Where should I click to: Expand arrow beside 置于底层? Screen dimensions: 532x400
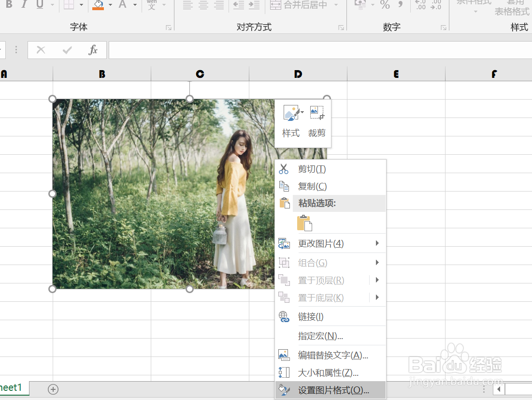[377, 297]
